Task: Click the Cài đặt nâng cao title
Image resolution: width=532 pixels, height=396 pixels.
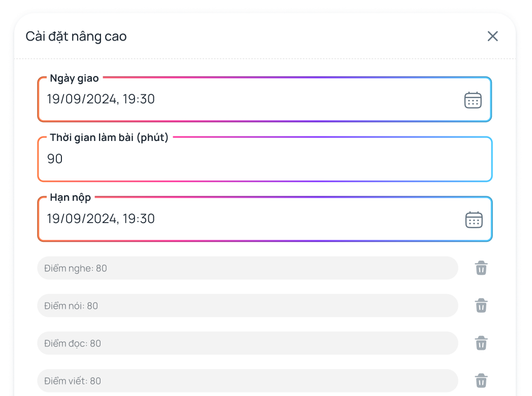Action: (x=76, y=37)
